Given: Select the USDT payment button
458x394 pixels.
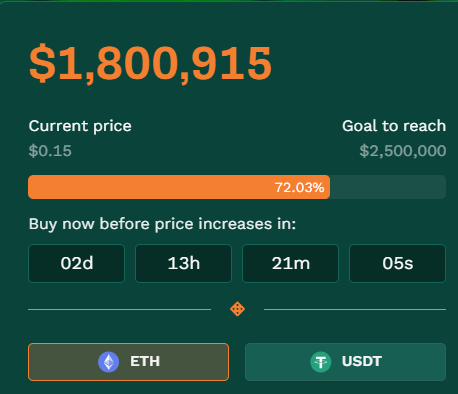Looking at the screenshot, I should (x=345, y=362).
